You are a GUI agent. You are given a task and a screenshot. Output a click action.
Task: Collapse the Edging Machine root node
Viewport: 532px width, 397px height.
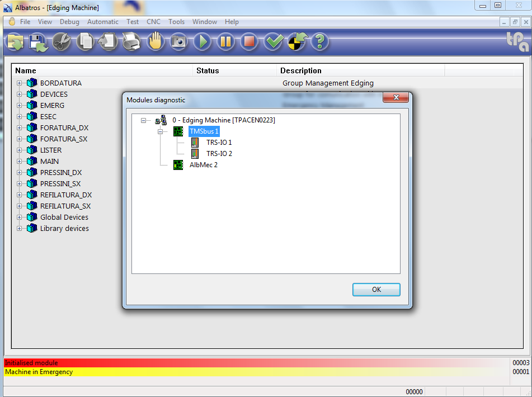(144, 120)
